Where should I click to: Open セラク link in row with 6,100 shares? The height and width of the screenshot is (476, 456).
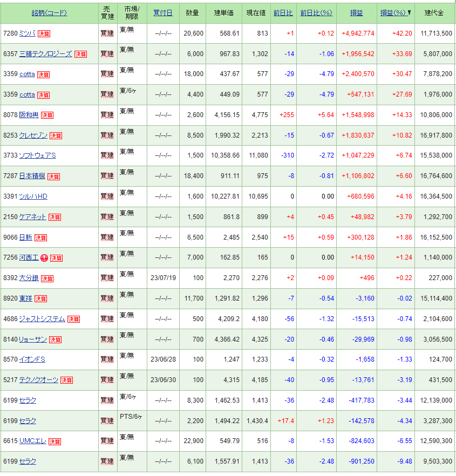coord(28,461)
